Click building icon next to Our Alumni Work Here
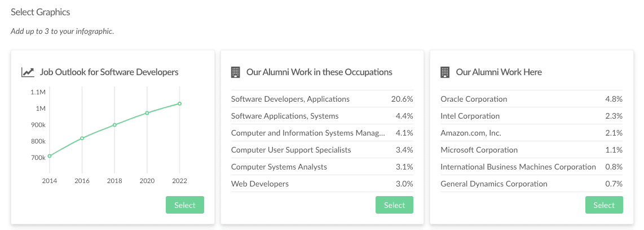This screenshot has height=230, width=644. point(445,72)
